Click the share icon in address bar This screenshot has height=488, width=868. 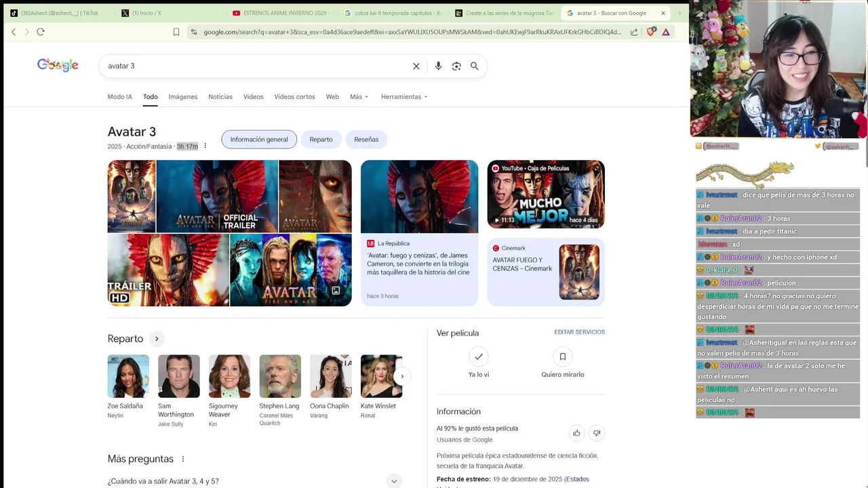(634, 32)
